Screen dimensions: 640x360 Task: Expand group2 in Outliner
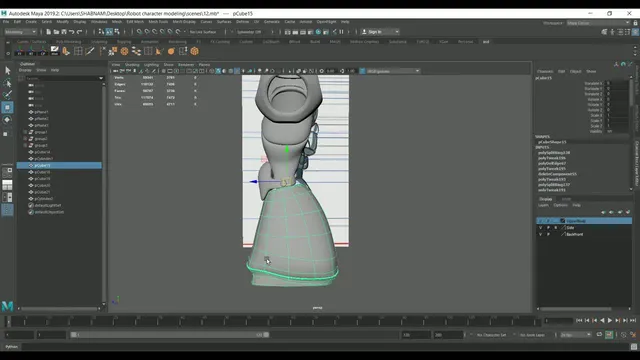point(25,139)
